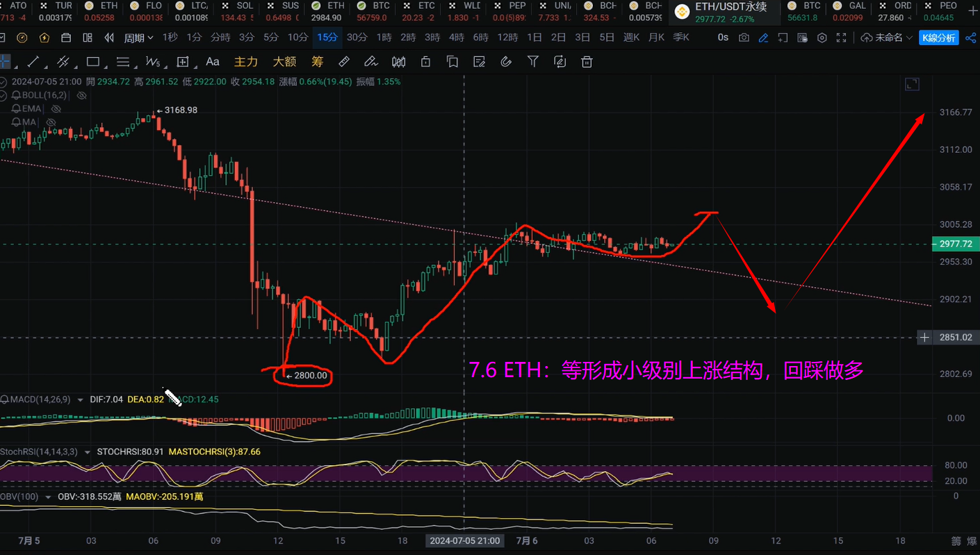Open the Aa text annotation tool
Viewport: 980px width, 555px height.
pyautogui.click(x=213, y=62)
